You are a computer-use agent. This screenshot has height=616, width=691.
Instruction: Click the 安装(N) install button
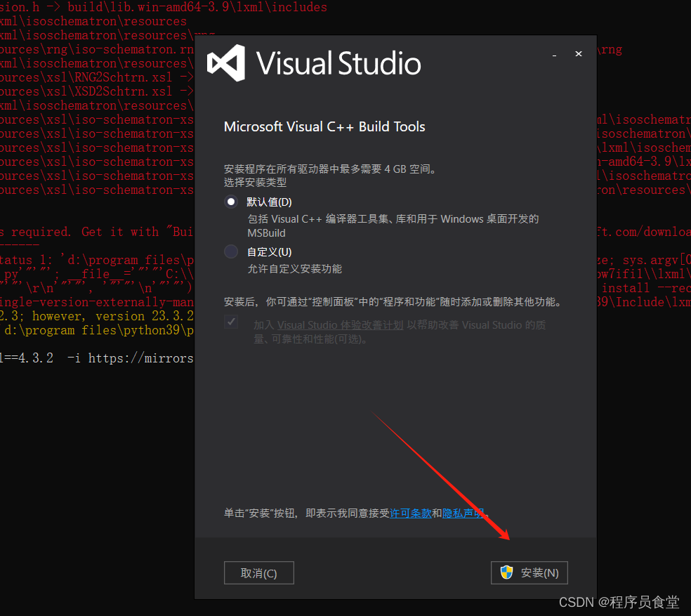click(x=529, y=572)
